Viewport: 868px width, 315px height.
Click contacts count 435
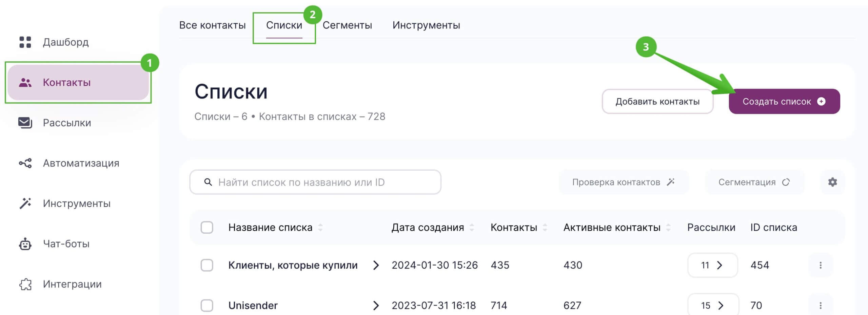tap(500, 265)
